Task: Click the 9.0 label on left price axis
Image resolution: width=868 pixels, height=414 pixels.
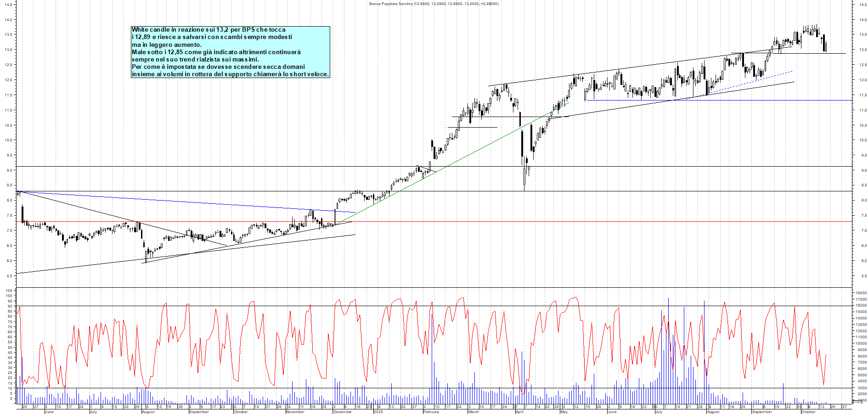Action: pyautogui.click(x=9, y=170)
